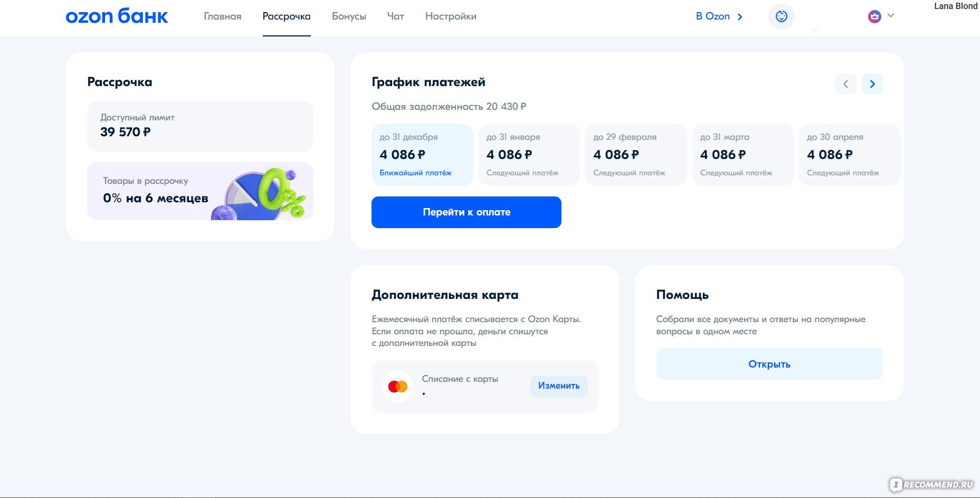This screenshot has height=498, width=980.
Task: Click the График платежей heading
Action: point(429,82)
